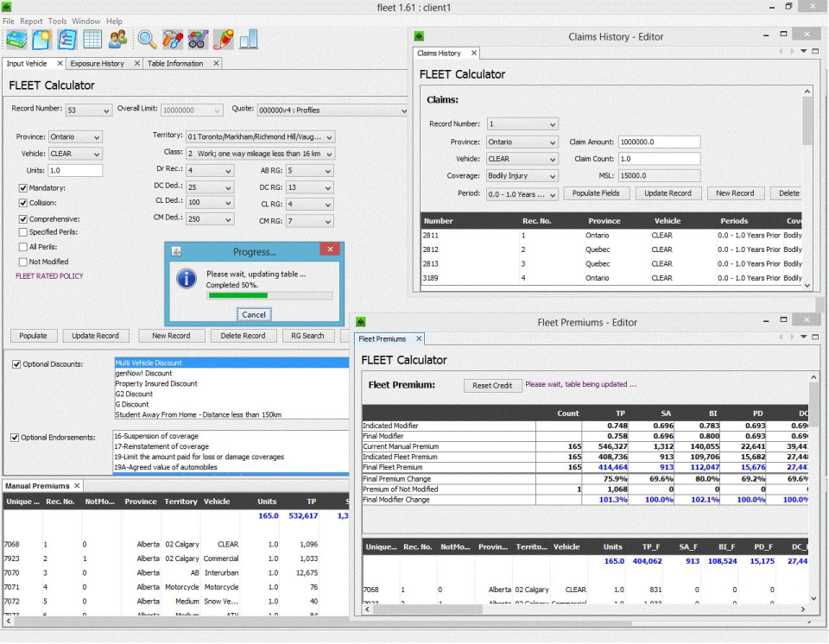Cancel the table update progress

[x=254, y=314]
